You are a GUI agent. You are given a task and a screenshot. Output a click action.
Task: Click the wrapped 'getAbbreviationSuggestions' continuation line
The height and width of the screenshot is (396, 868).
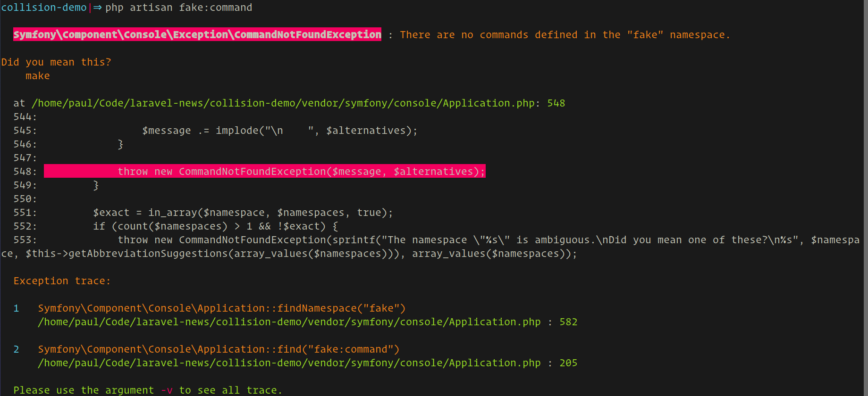pos(289,254)
